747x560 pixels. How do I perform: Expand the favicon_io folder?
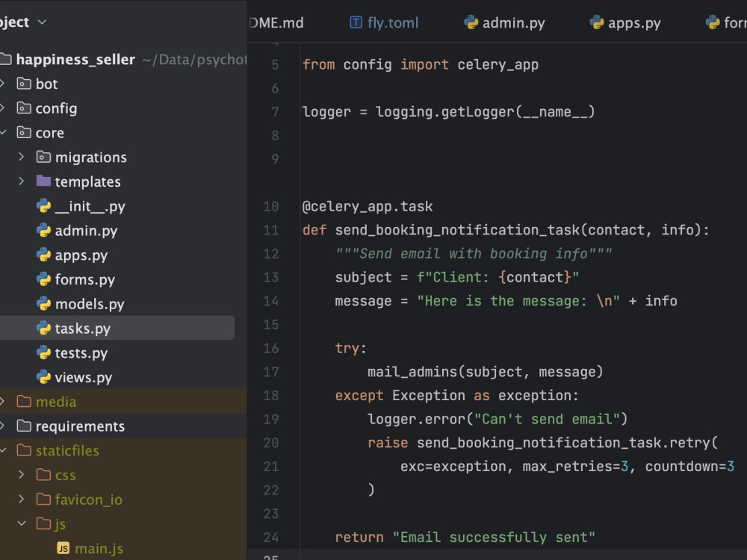pos(21,499)
